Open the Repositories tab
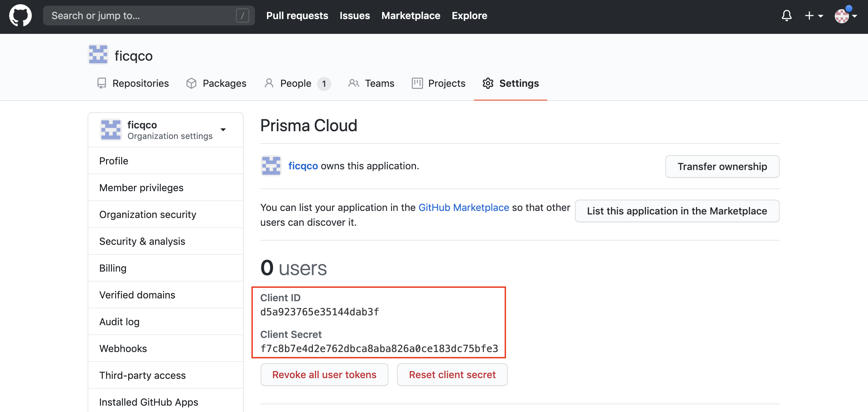 pyautogui.click(x=133, y=83)
